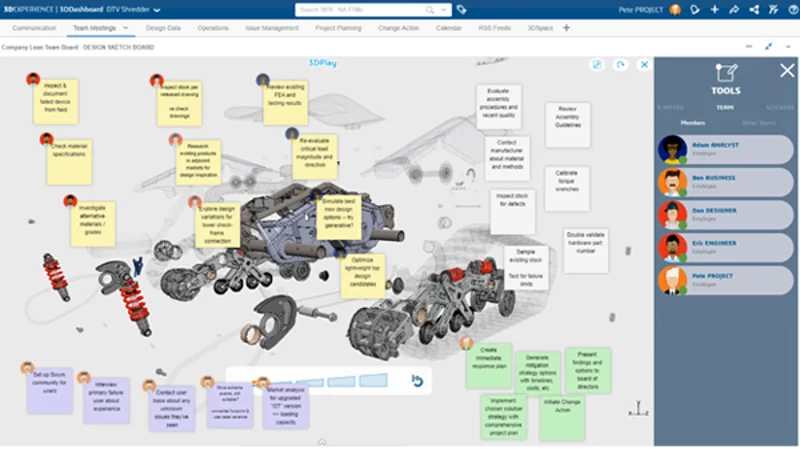
Task: Select the Other Teams tab in Tools
Action: coord(758,123)
